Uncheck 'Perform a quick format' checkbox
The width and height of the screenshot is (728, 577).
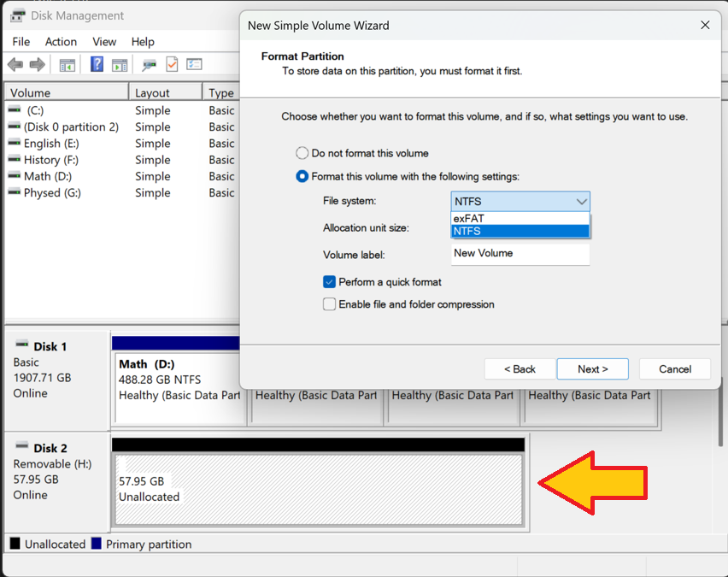(329, 282)
